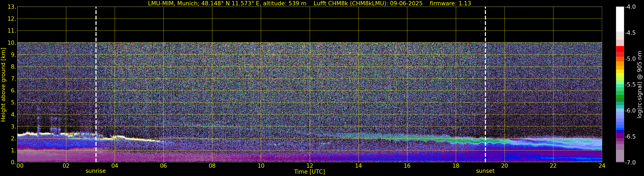Click the '2.' height axis tick label
The image size is (644, 176).
[13, 139]
